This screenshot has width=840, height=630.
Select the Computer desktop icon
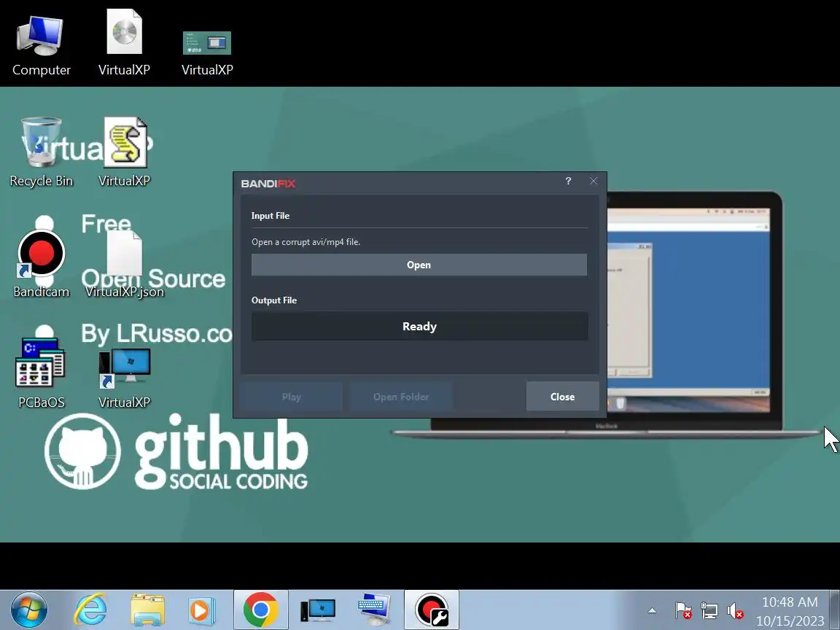click(x=42, y=45)
